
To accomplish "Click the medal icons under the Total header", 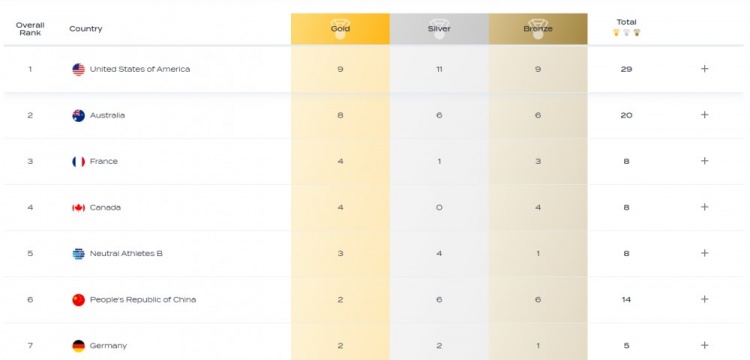I will tap(627, 33).
